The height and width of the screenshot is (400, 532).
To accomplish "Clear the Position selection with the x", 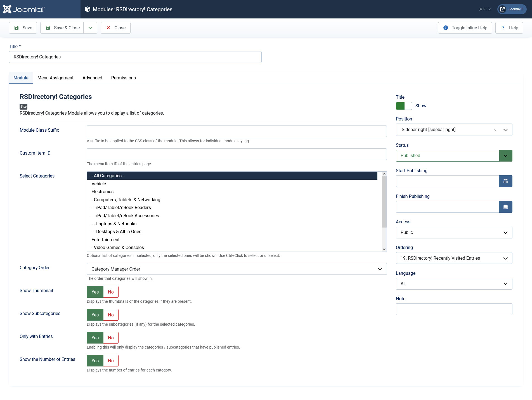I will pyautogui.click(x=495, y=130).
